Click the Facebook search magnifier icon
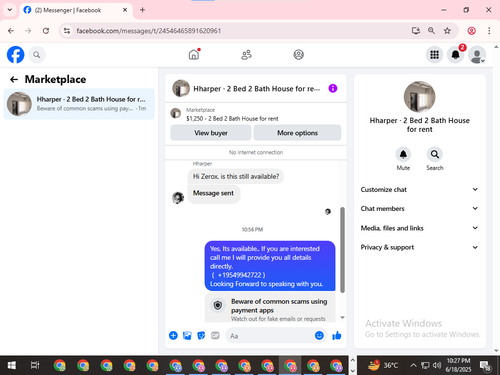The height and width of the screenshot is (375, 500). click(x=37, y=55)
